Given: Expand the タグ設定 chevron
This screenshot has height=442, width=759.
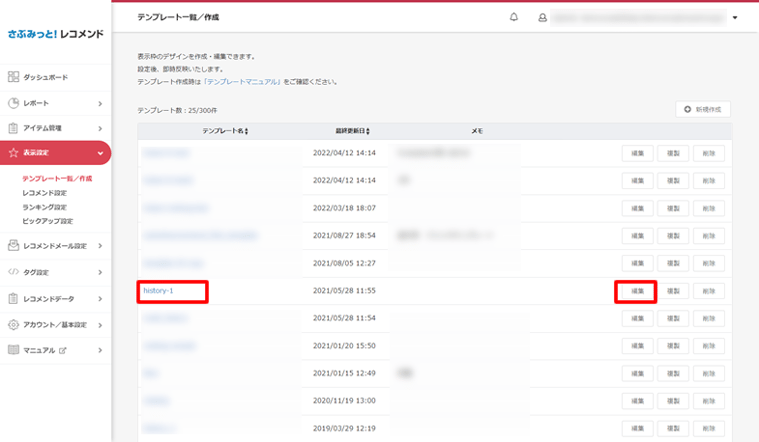Looking at the screenshot, I should (100, 272).
